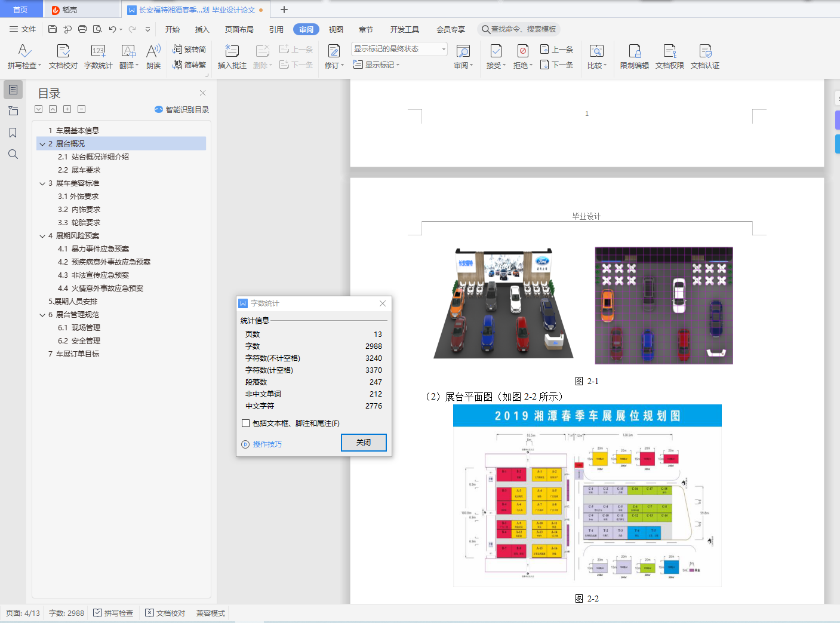
Task: Click the minus box icon in 目录 panel
Action: [82, 109]
